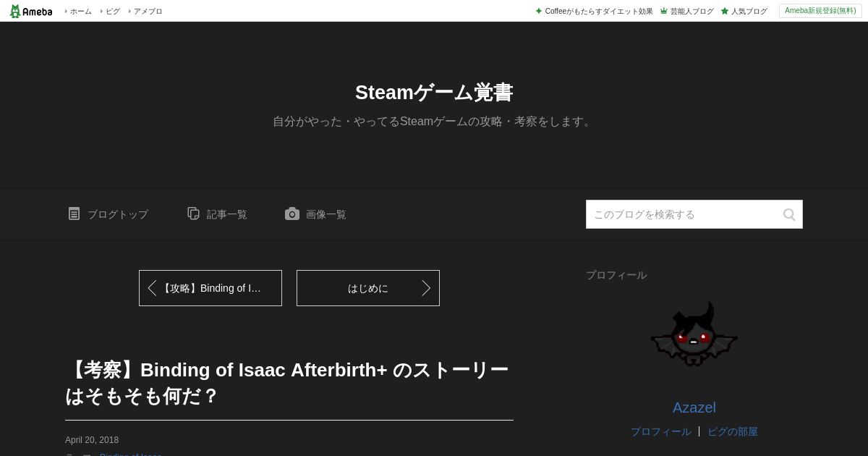The width and height of the screenshot is (868, 456).
Task: Open ピグ link in top bar
Action: pyautogui.click(x=112, y=12)
